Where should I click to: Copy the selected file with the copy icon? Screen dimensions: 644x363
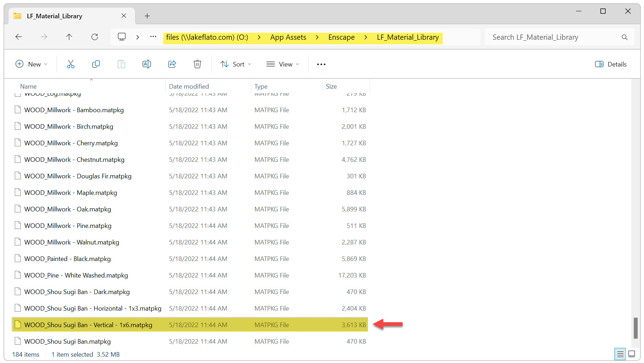coord(96,64)
